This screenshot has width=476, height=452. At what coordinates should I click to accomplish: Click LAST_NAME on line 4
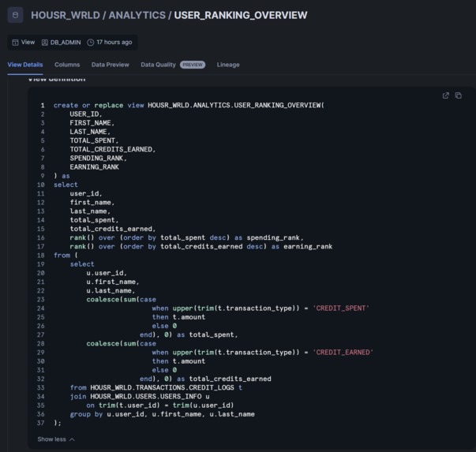88,132
